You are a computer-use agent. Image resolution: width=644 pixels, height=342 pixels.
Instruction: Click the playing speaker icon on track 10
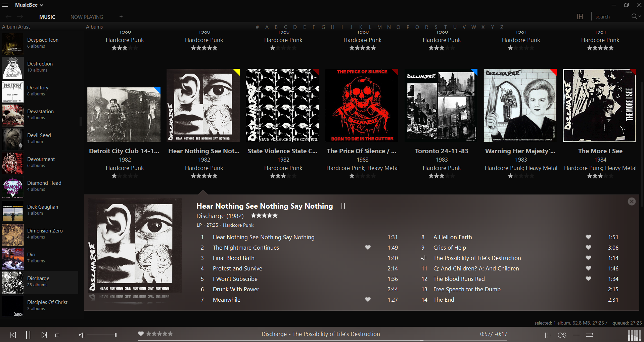tap(424, 258)
